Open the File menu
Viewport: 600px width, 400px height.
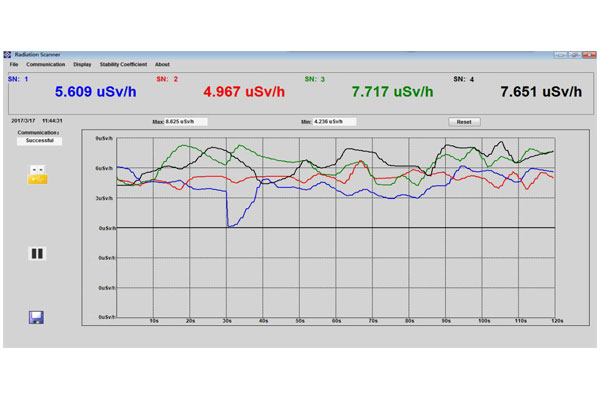(14, 64)
